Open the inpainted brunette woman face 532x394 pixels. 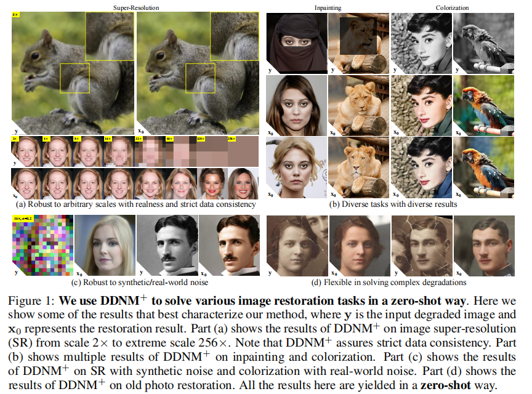(x=297, y=105)
